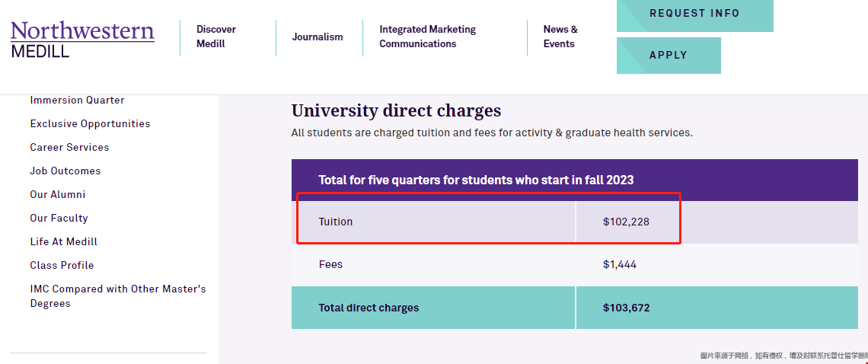Screen dimensions: 868x364
Task: Click the Northwestern Medill logo
Action: (x=82, y=40)
